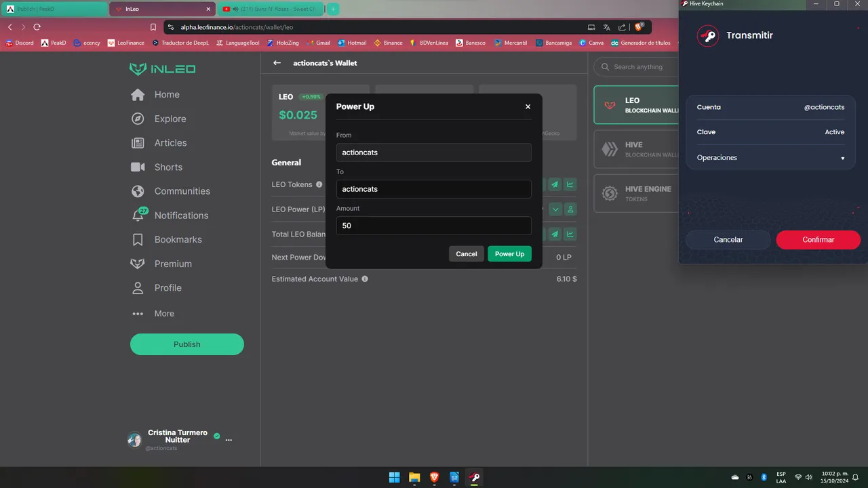
Task: Click the share icon in address bar
Action: tap(622, 27)
